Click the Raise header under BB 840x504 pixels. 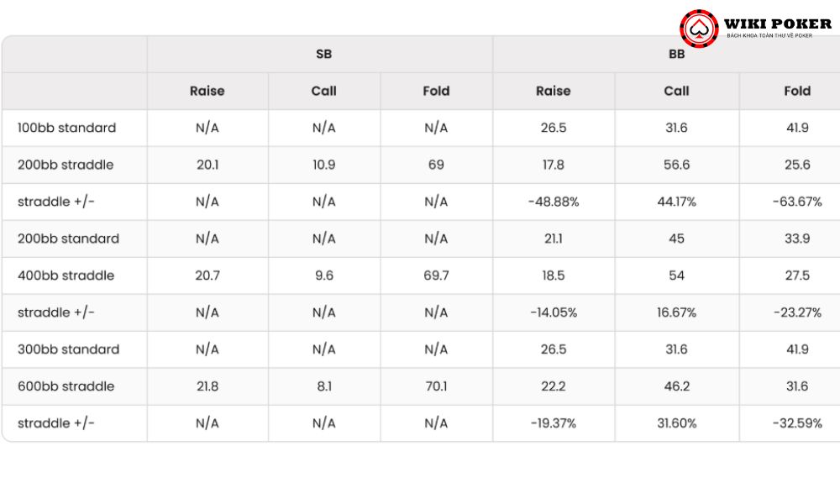[554, 91]
